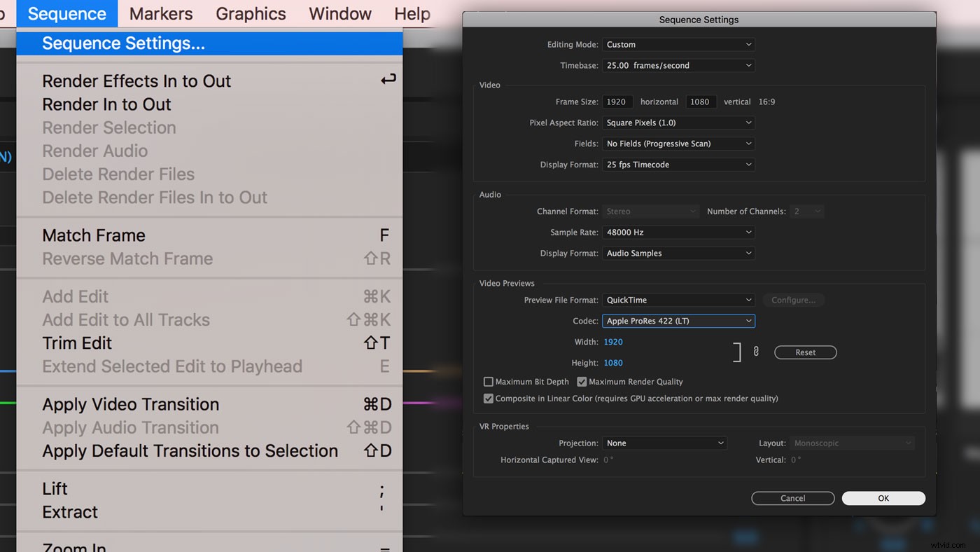
Task: Open the Editing Mode dropdown
Action: pyautogui.click(x=678, y=43)
